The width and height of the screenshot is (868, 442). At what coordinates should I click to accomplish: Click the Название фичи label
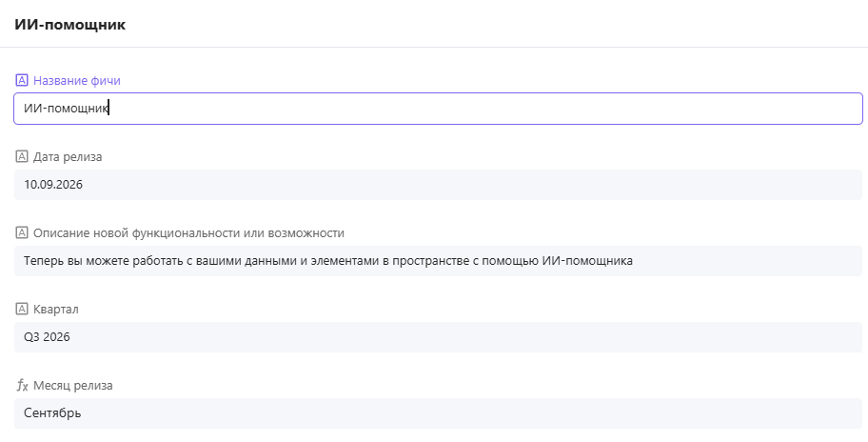click(x=77, y=80)
